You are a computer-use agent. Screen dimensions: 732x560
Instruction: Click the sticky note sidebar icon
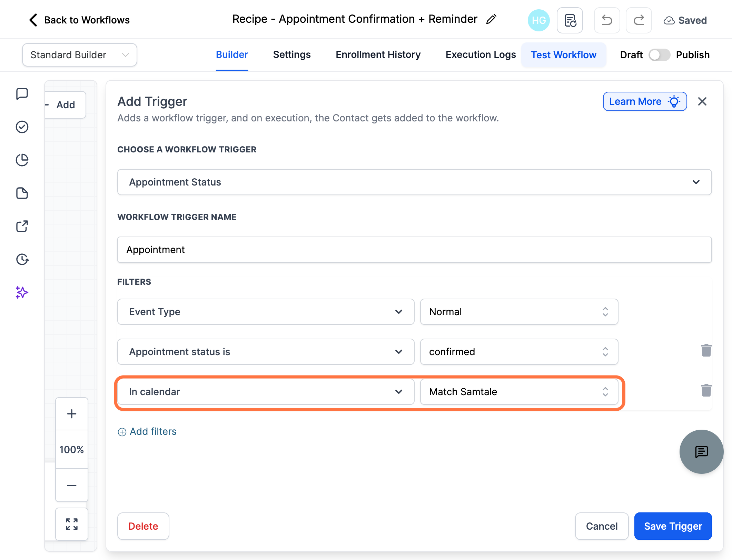(x=22, y=193)
